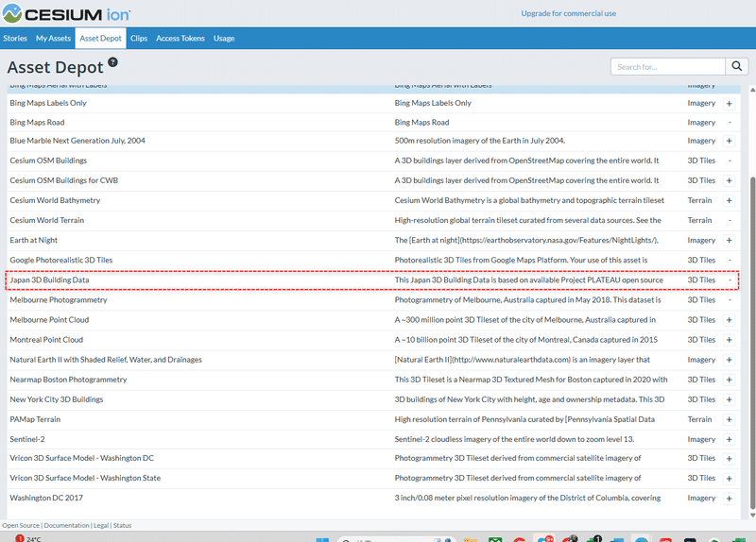The image size is (756, 542).
Task: Open the 24°C weather widget in taskbar
Action: pyautogui.click(x=28, y=538)
